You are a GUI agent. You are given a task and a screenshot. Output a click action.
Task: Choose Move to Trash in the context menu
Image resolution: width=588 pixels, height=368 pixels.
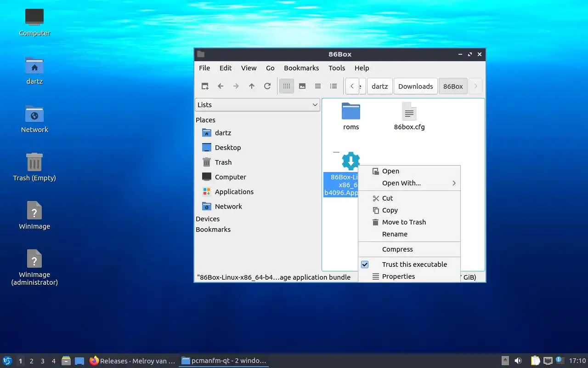409,222
